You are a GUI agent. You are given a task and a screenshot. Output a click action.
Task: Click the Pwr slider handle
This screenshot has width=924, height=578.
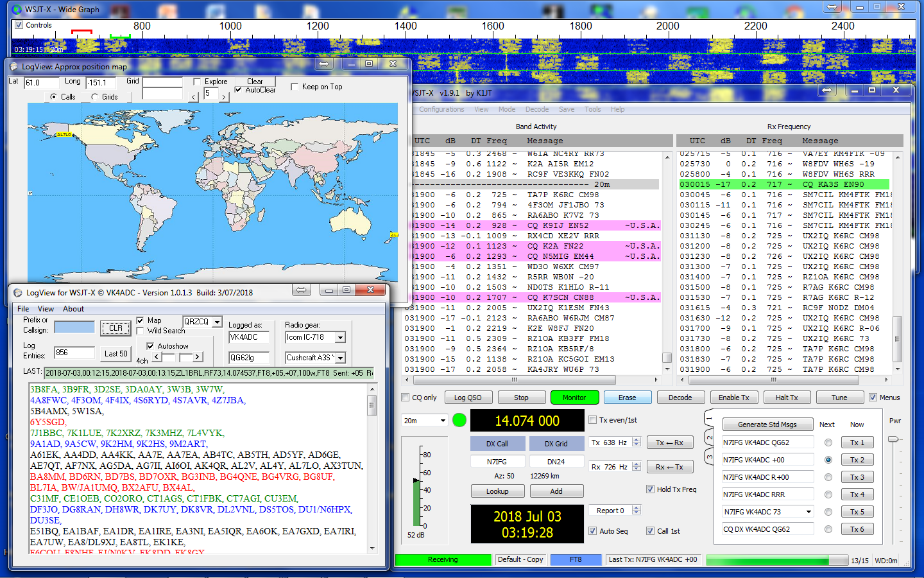point(893,439)
